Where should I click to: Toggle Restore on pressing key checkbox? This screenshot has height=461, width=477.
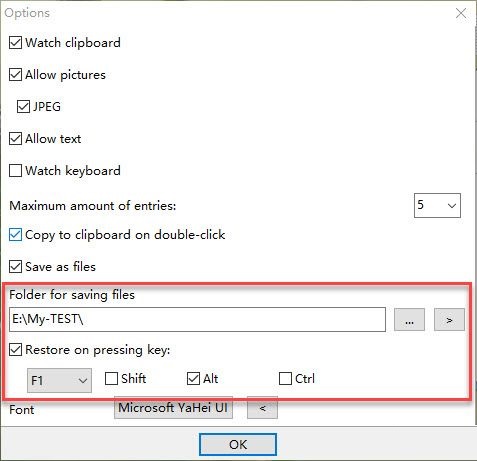coord(15,350)
